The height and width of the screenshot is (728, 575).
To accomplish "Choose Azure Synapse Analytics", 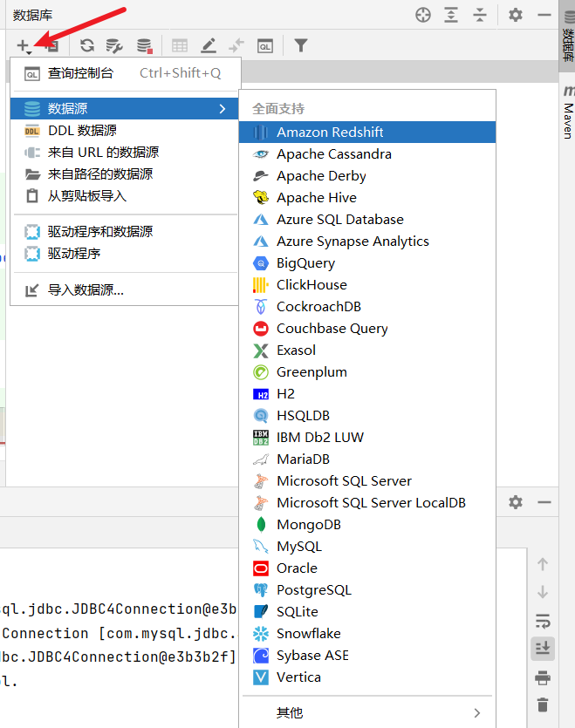I will point(367,242).
